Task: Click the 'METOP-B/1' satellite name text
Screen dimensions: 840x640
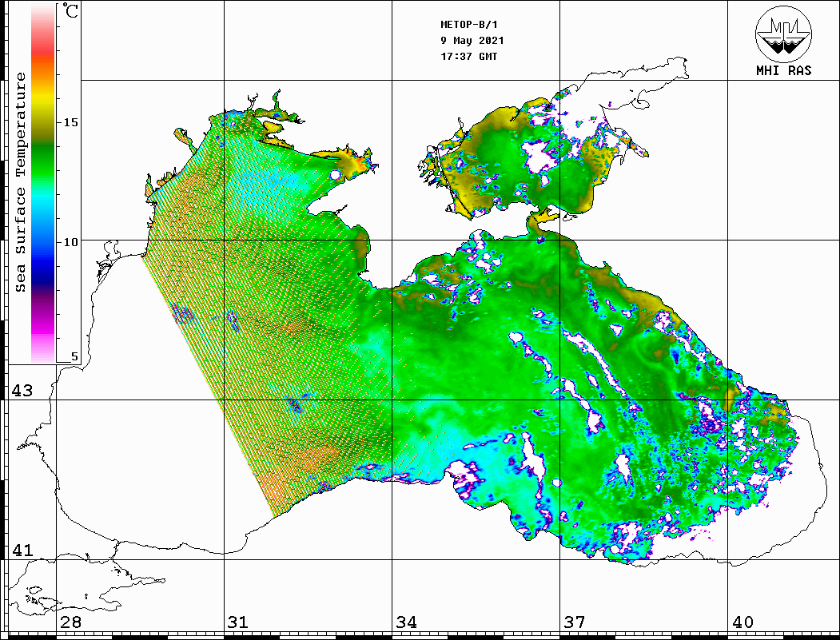Action: (468, 25)
